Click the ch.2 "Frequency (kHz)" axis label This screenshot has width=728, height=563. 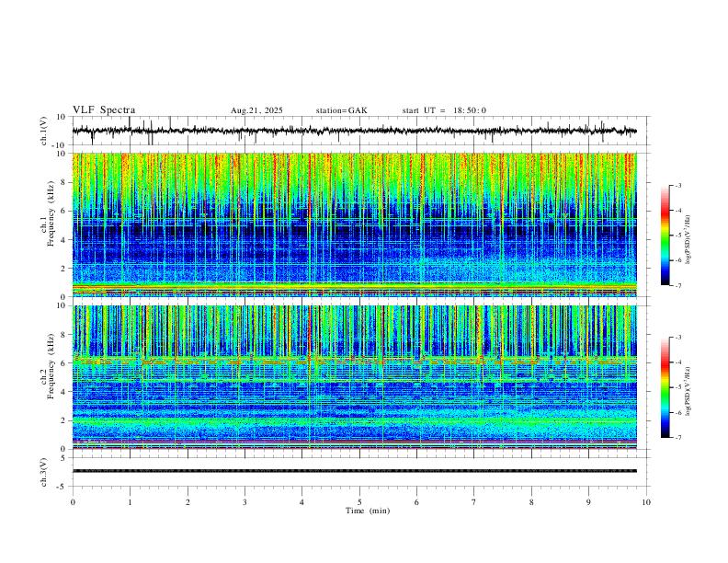click(51, 366)
